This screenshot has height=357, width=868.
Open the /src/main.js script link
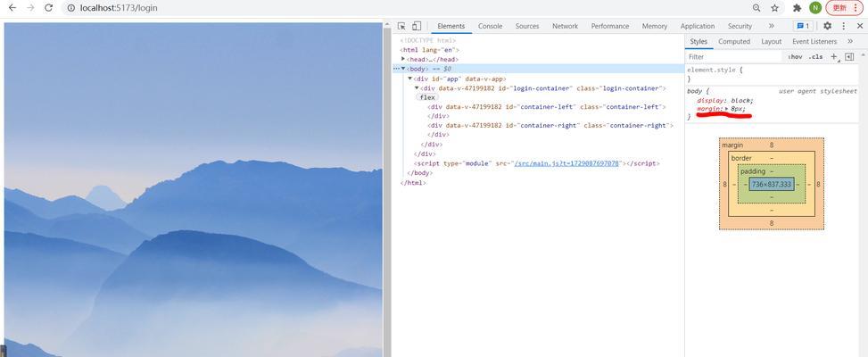(566, 164)
